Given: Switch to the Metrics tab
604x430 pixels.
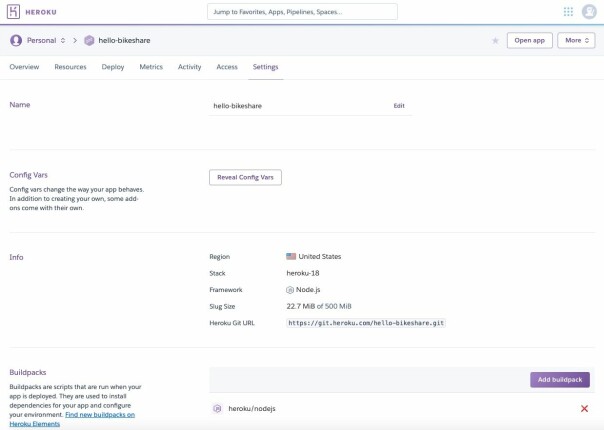Looking at the screenshot, I should [x=151, y=67].
